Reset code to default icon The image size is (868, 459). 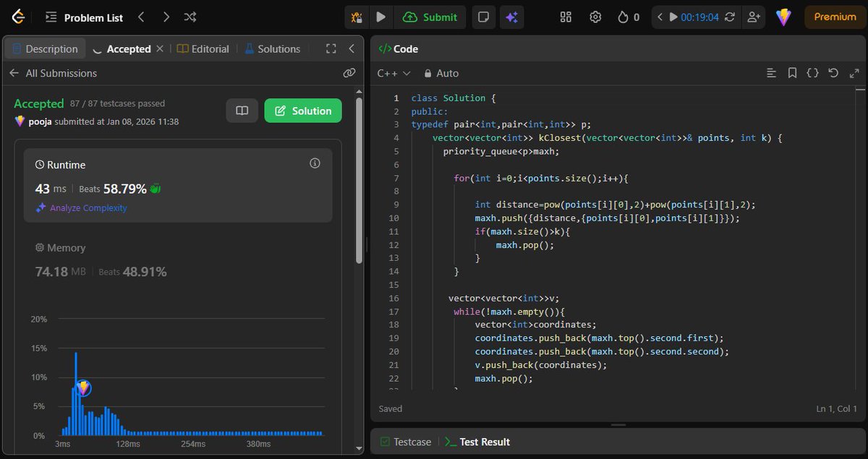[x=833, y=73]
